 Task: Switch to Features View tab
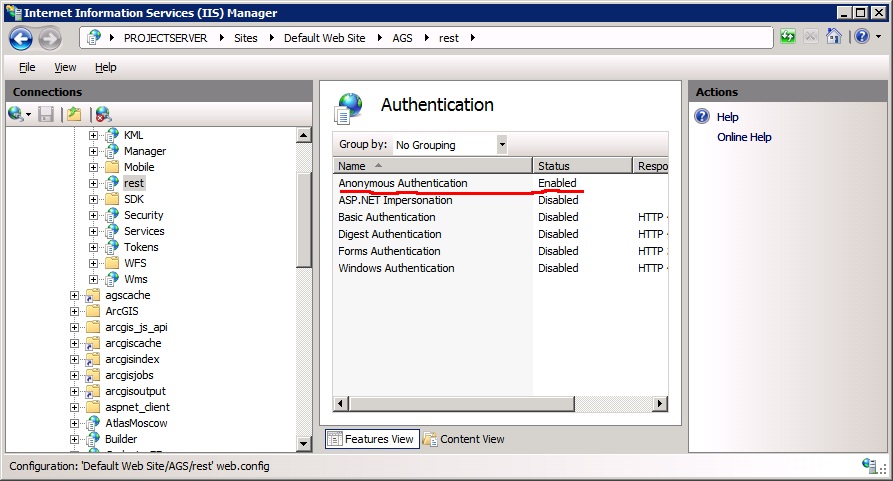pyautogui.click(x=372, y=439)
